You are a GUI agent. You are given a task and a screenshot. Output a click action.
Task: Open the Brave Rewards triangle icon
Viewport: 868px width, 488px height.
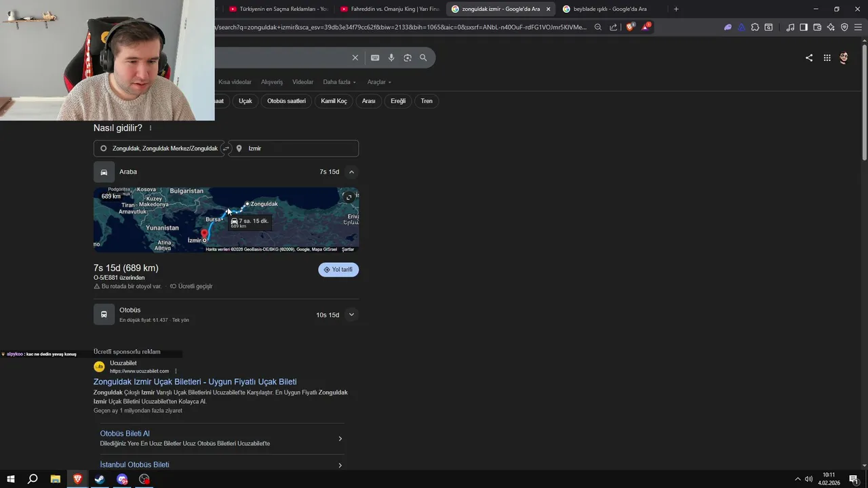[x=646, y=27]
